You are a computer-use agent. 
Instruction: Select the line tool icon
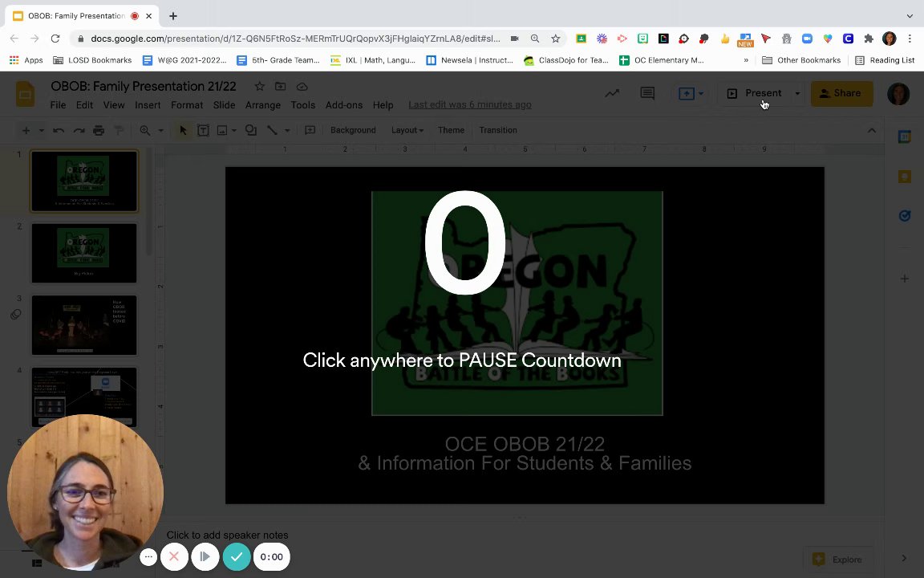272,130
